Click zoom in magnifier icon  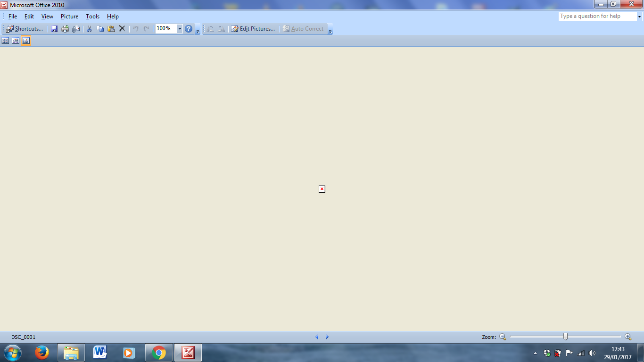coord(628,337)
